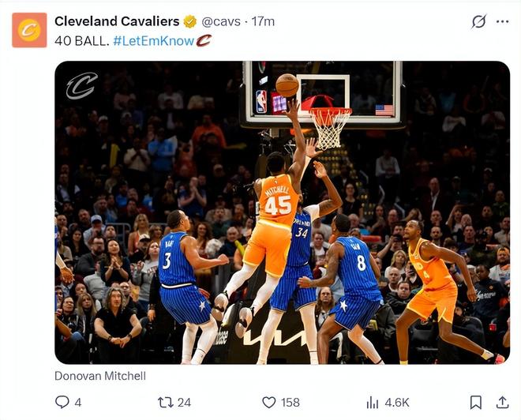
Task: Open the Grok explain-post icon
Action: (478, 21)
